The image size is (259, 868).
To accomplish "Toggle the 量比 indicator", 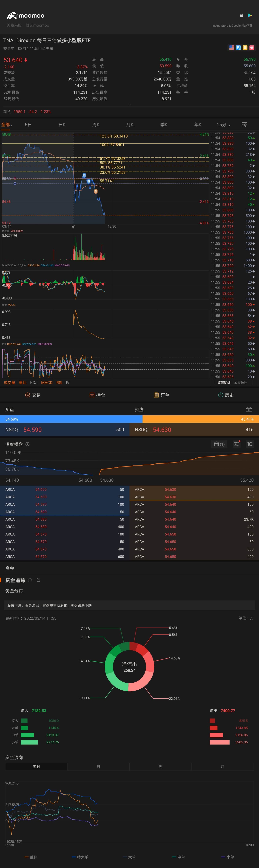I will tap(23, 382).
